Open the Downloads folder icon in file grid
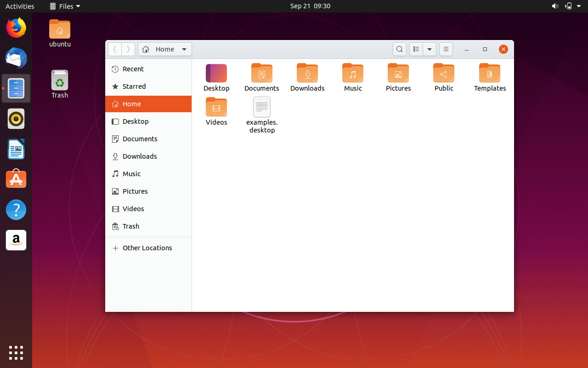The width and height of the screenshot is (588, 368). (307, 73)
